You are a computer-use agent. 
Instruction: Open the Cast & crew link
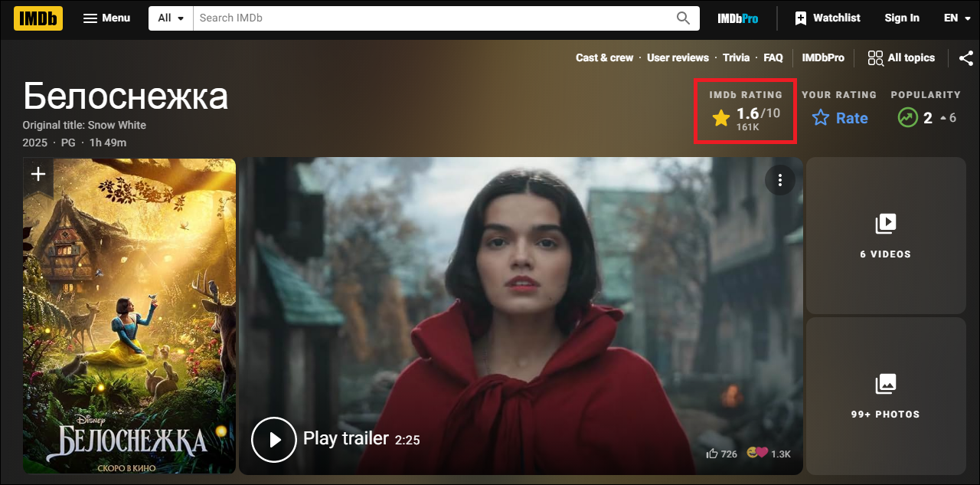click(x=604, y=57)
